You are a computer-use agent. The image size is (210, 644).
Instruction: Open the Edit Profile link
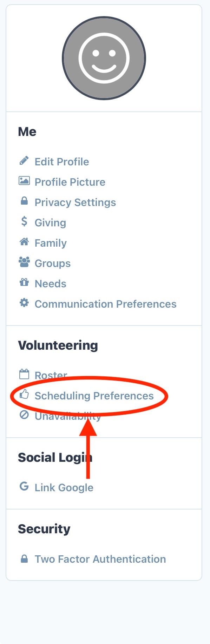click(x=62, y=162)
